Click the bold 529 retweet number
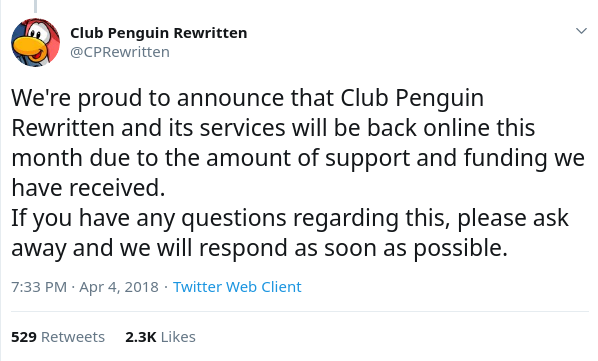This screenshot has height=361, width=598. pyautogui.click(x=24, y=337)
